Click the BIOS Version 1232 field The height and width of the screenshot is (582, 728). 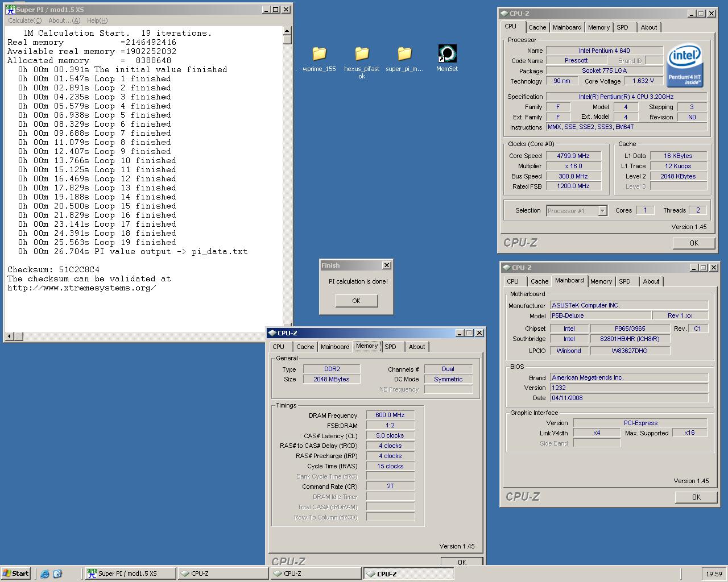(628, 388)
